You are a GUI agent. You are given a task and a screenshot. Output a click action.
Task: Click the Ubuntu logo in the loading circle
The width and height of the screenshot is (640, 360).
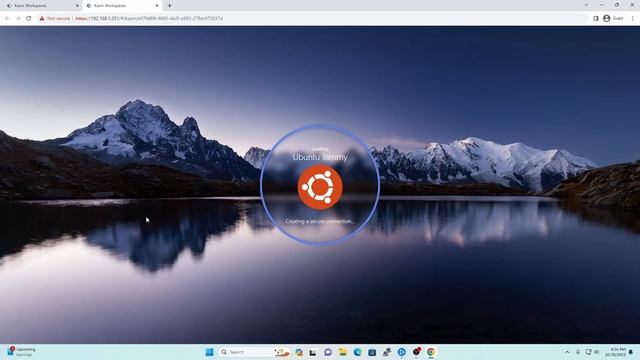coord(320,187)
